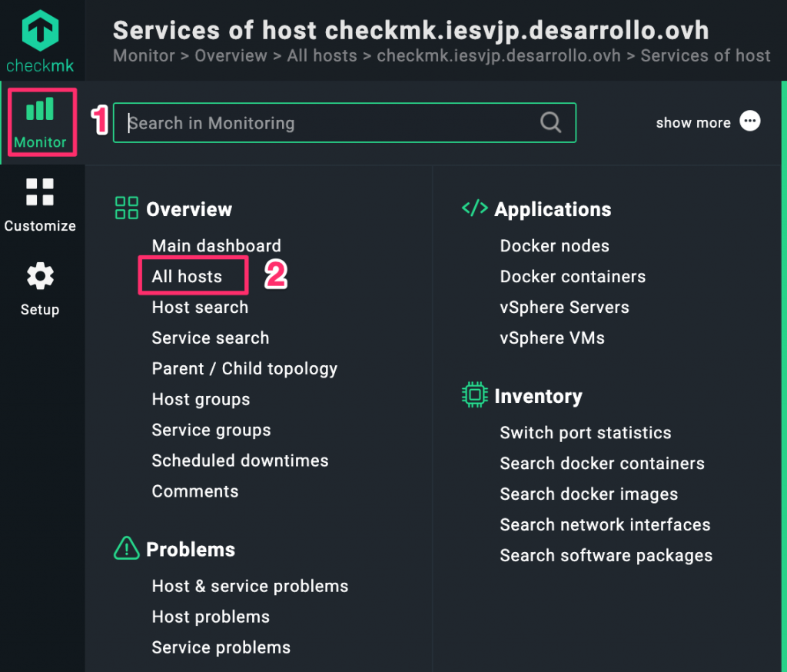Click the Checkmk logo icon
The height and width of the screenshot is (672, 787).
pyautogui.click(x=40, y=31)
